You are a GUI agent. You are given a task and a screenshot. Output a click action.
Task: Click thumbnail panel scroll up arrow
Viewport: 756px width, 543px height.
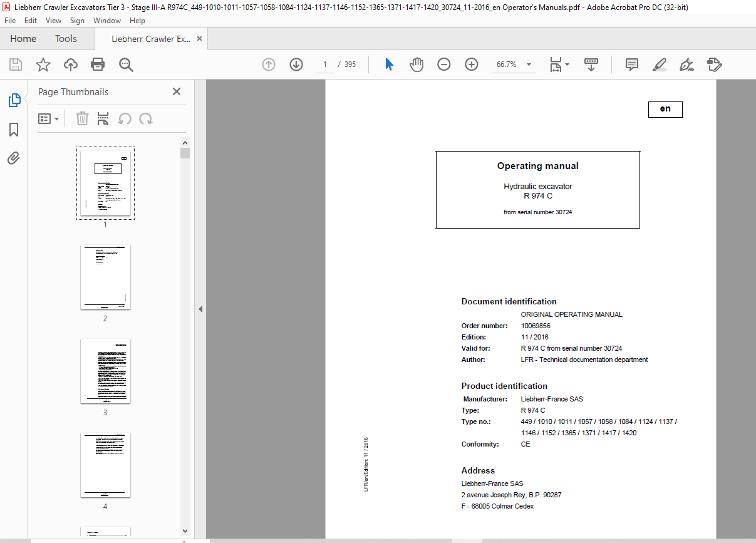pyautogui.click(x=185, y=143)
